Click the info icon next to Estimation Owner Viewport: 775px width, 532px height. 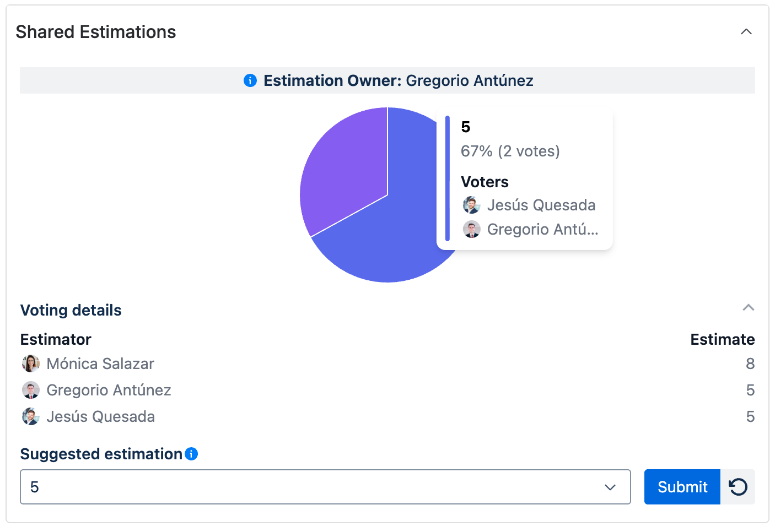coord(250,80)
